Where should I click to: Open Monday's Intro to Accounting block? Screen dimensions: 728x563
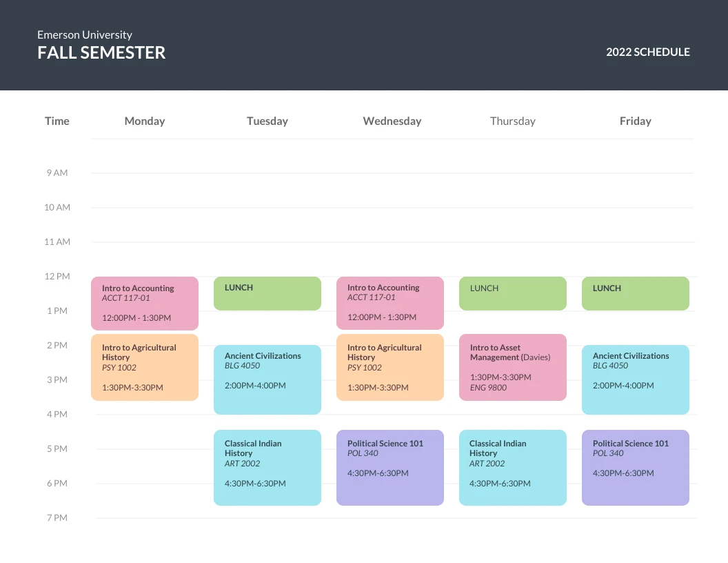coord(145,303)
